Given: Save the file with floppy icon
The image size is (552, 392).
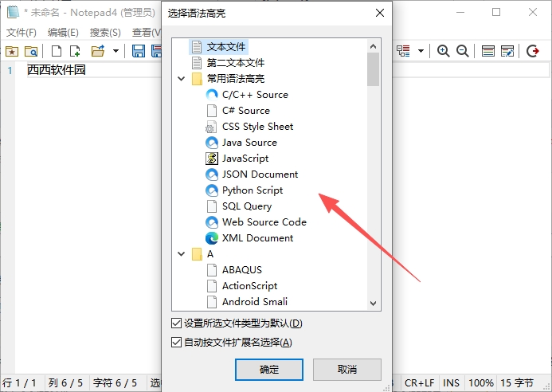Looking at the screenshot, I should 139,52.
